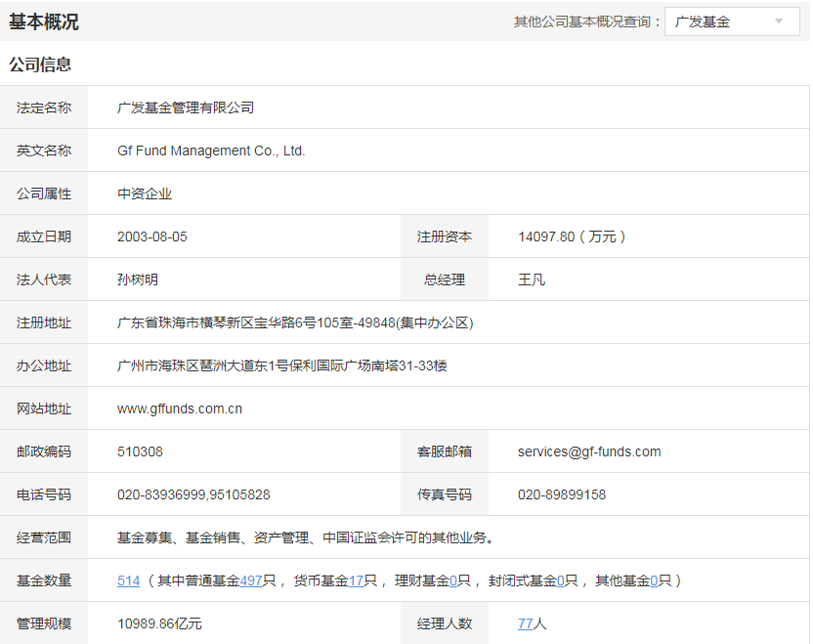The image size is (813, 644).
Task: Click the general manager name 王凡
Action: tap(532, 279)
